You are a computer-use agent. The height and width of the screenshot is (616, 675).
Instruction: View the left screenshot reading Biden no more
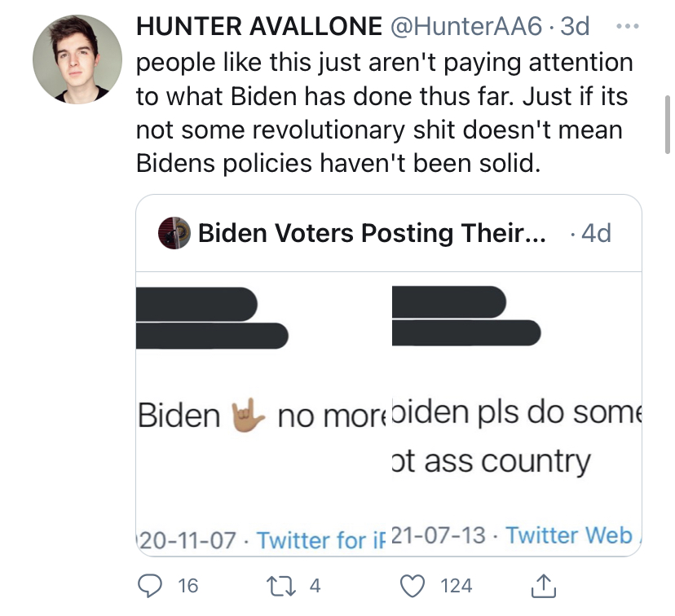point(264,414)
